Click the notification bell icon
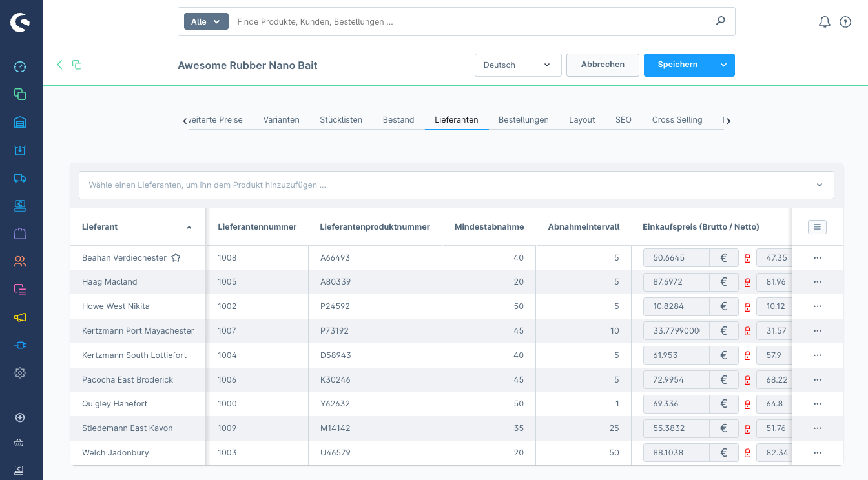This screenshot has height=480, width=868. pyautogui.click(x=824, y=21)
